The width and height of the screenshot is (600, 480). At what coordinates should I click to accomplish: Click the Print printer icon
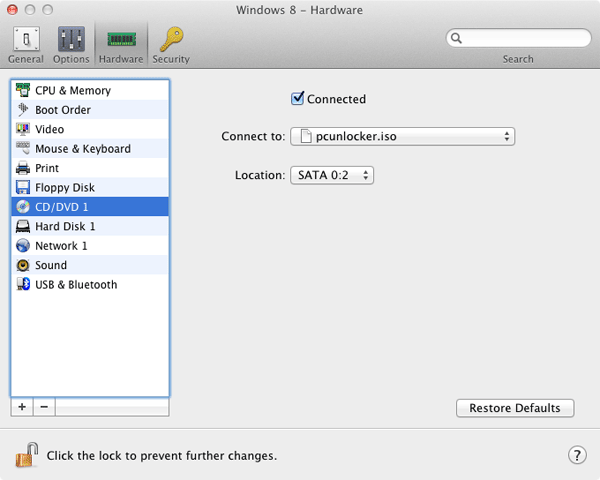(x=23, y=168)
